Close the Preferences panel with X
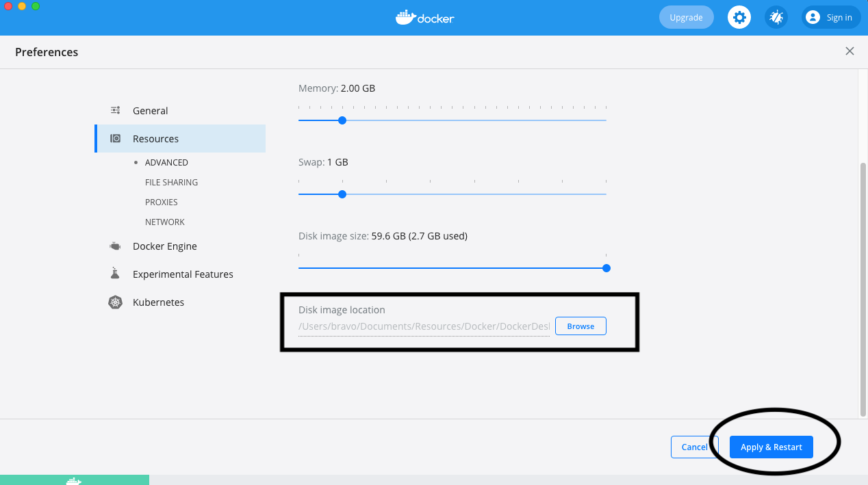 pyautogui.click(x=850, y=51)
